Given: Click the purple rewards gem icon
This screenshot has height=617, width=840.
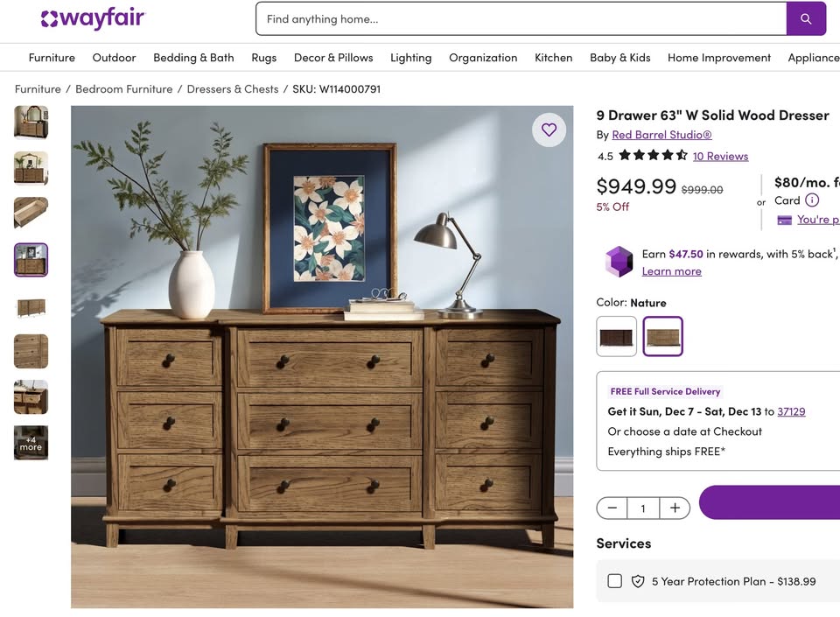Looking at the screenshot, I should click(x=619, y=262).
